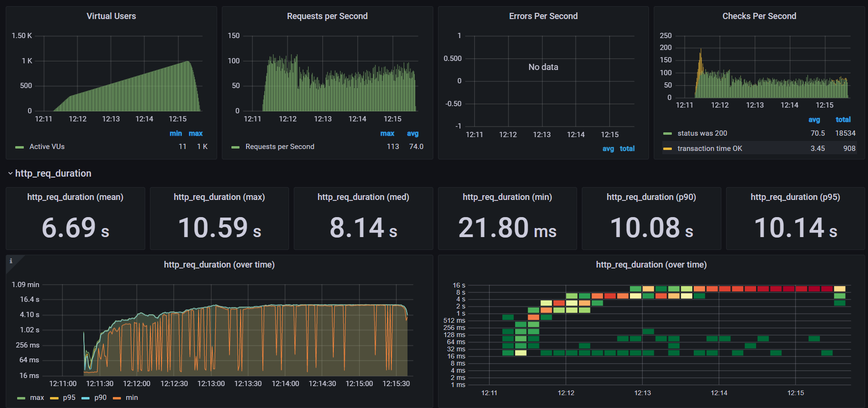Open the http_req_duration (mean) panel title menu
Screen dimensions: 868x408
(x=75, y=197)
